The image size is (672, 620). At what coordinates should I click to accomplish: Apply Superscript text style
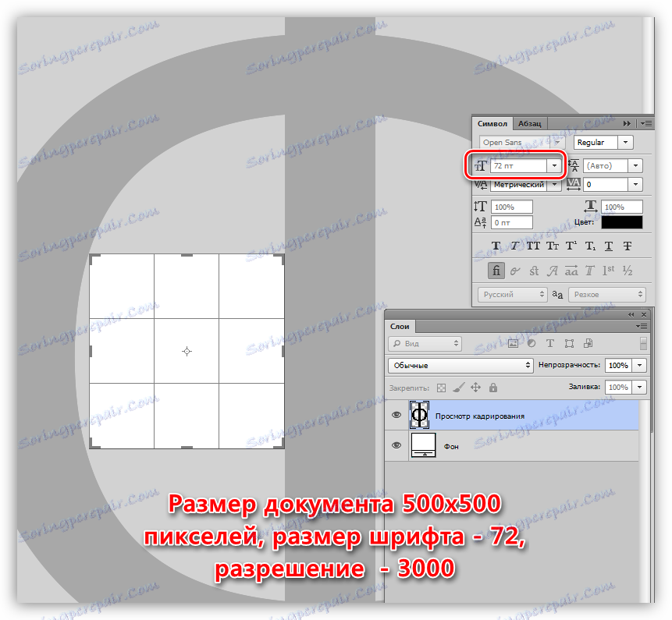click(x=571, y=246)
